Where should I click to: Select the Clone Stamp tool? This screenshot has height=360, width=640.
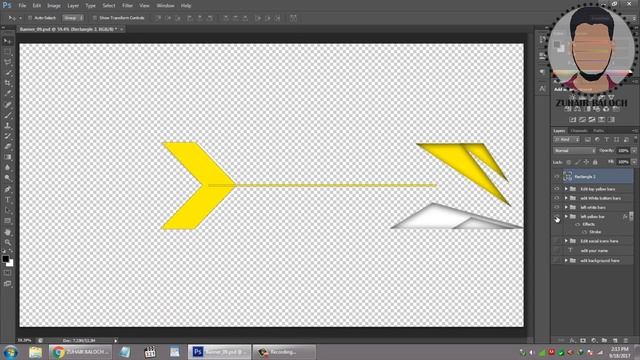[x=7, y=126]
